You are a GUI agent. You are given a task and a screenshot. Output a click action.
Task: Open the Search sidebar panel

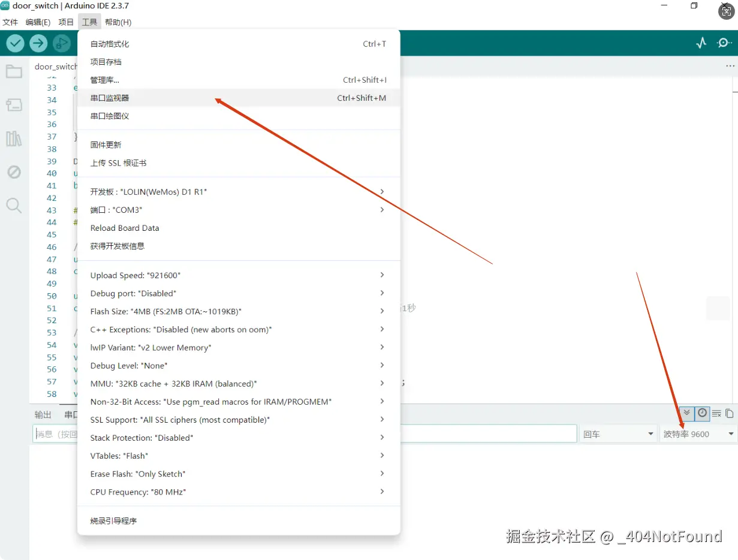pyautogui.click(x=14, y=206)
